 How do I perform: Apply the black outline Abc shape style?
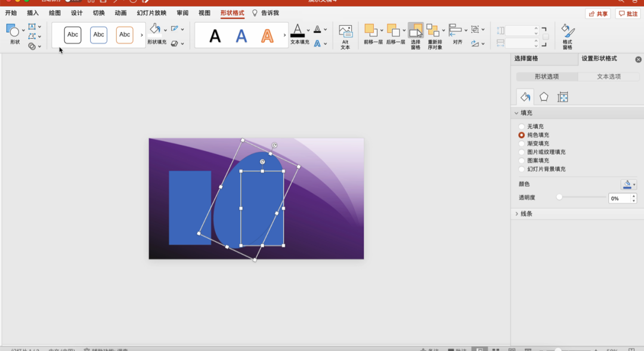[x=73, y=35]
